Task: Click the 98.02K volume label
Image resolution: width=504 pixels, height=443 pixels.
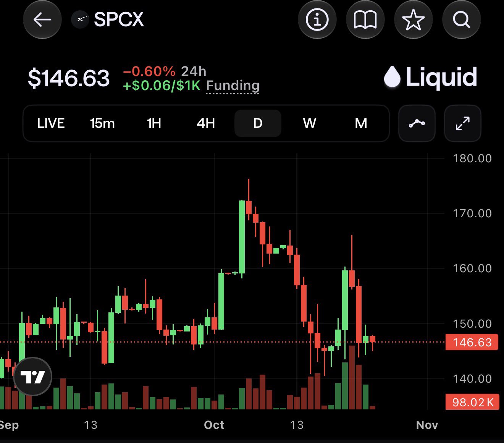Action: click(x=472, y=402)
